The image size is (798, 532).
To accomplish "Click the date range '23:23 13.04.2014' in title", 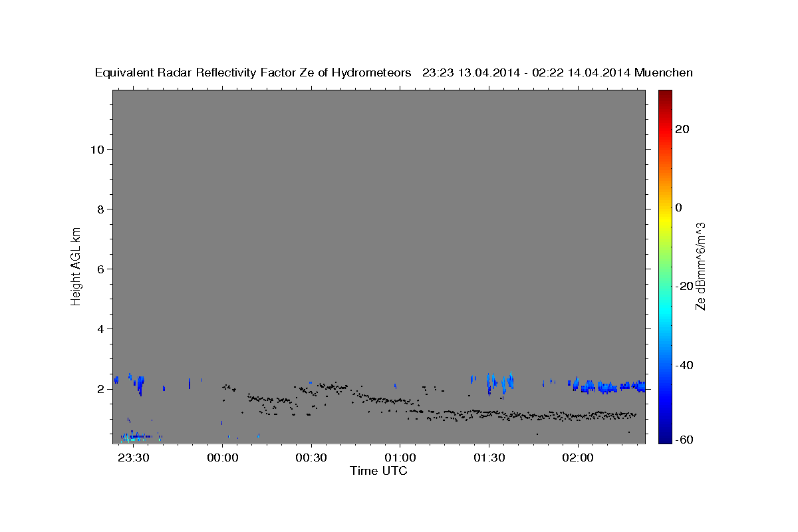I will point(470,72).
